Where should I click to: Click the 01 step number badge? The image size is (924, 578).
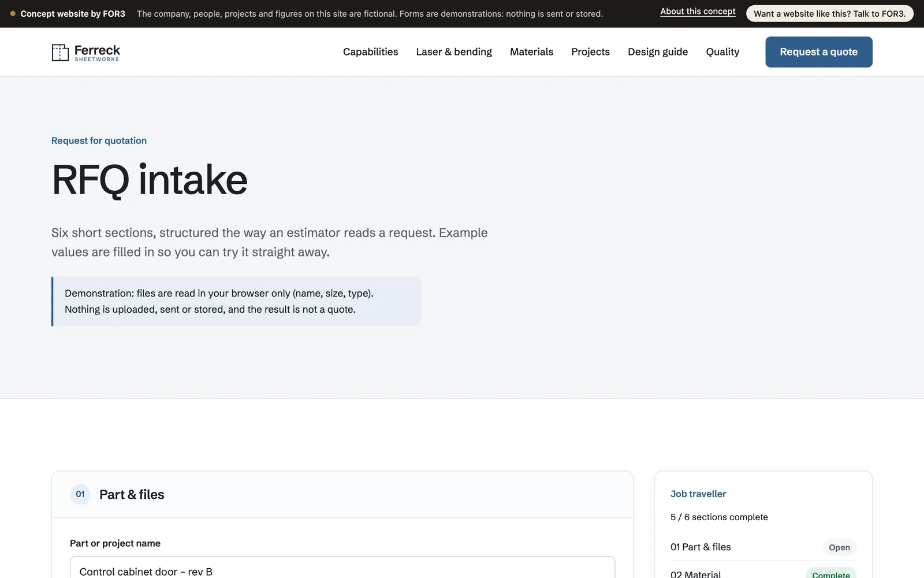tap(80, 494)
